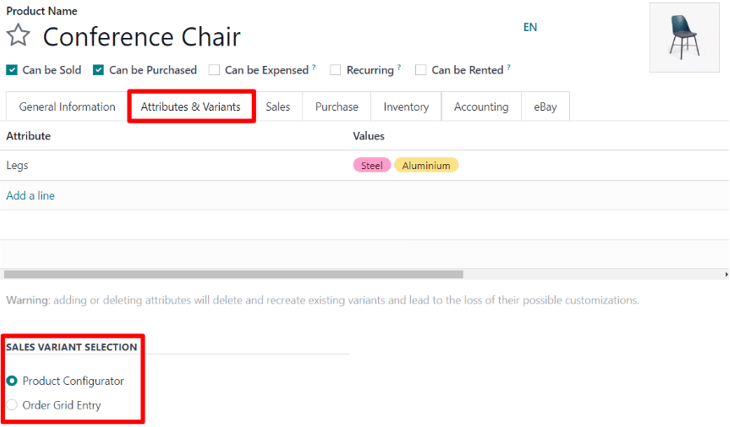Enable the Can be Rented checkbox
730x427 pixels.
tap(421, 70)
